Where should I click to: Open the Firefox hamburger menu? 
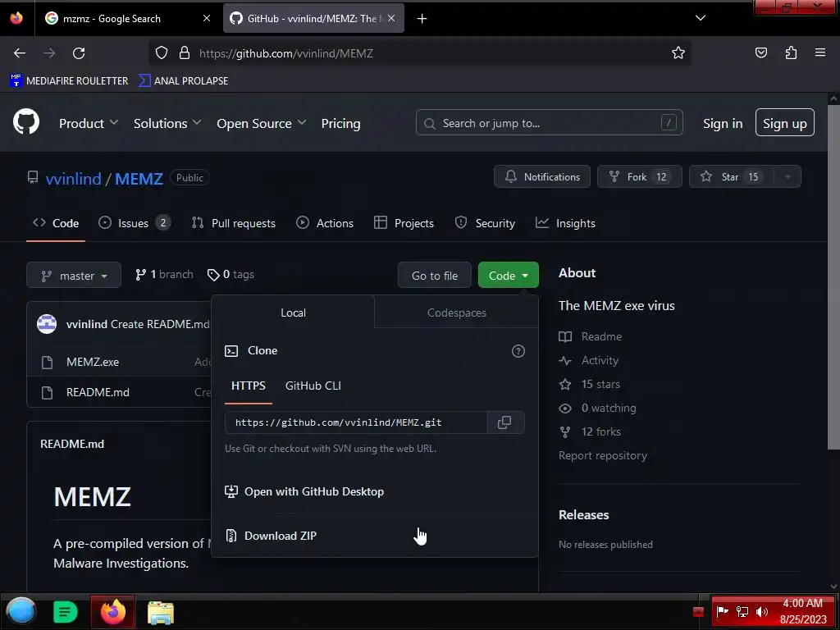[820, 52]
